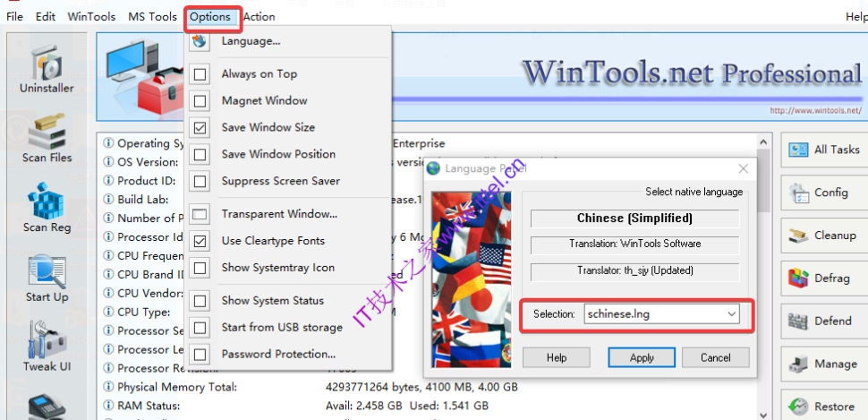Click the Cleanup broom button
The width and height of the screenshot is (868, 420).
823,236
